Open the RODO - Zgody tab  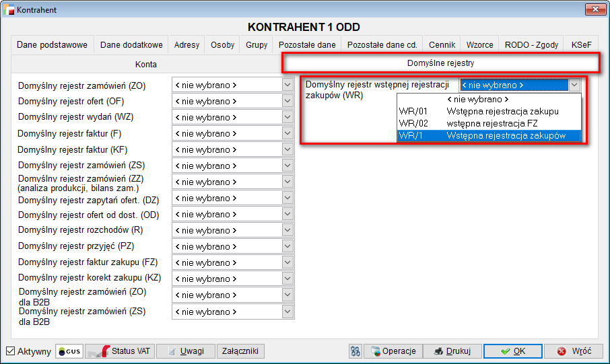pyautogui.click(x=531, y=45)
